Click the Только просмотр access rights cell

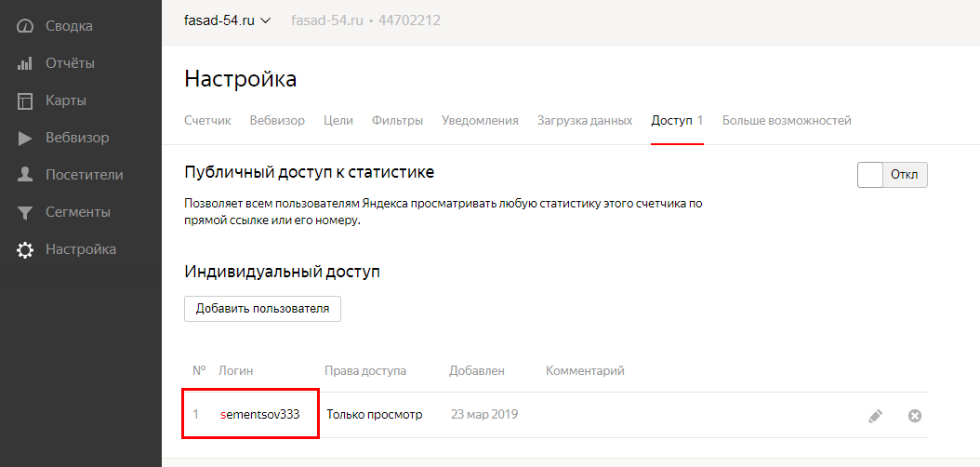[375, 415]
